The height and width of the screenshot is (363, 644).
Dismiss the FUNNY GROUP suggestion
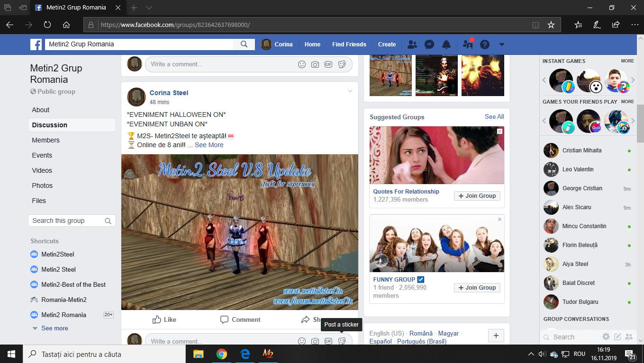[x=499, y=220]
